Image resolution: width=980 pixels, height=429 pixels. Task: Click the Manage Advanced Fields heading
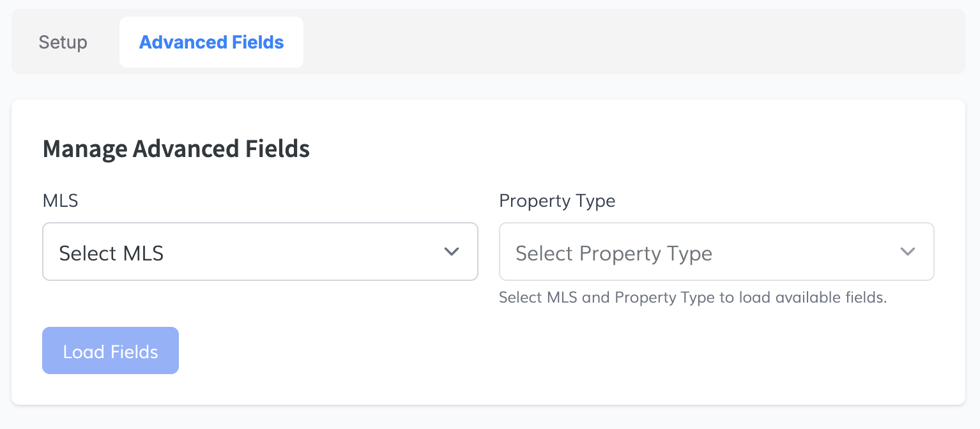(x=176, y=149)
